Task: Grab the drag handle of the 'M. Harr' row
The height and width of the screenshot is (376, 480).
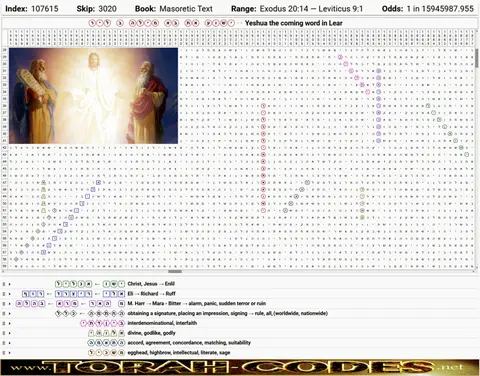Action: click(4, 304)
